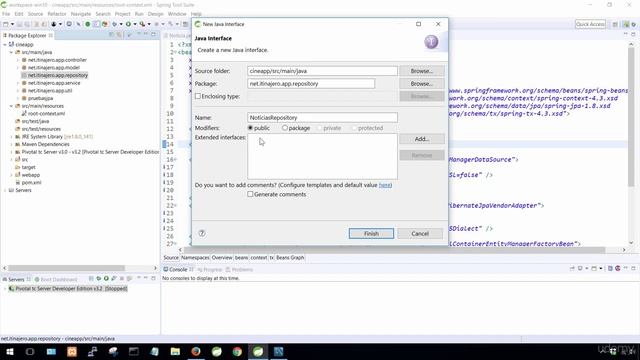
Task: Expand the net.itinajero.app.service package
Action: [x=18, y=83]
